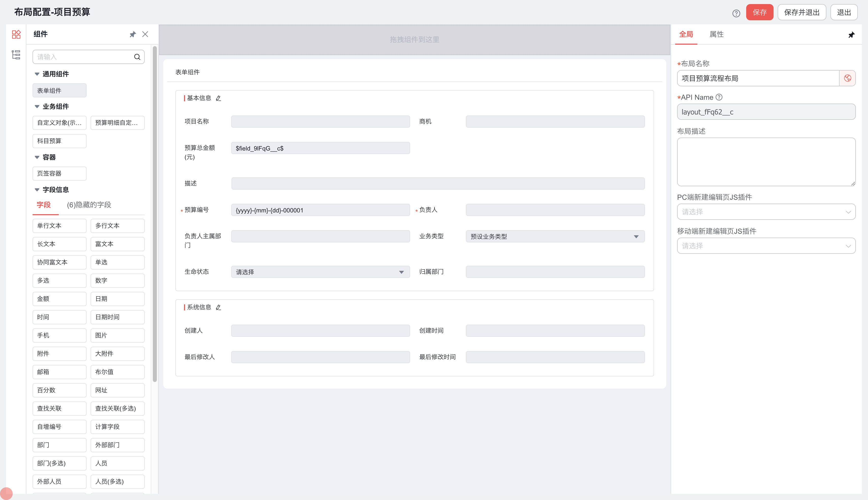Click the pin icon in right properties panel
The height and width of the screenshot is (500, 868).
(851, 35)
